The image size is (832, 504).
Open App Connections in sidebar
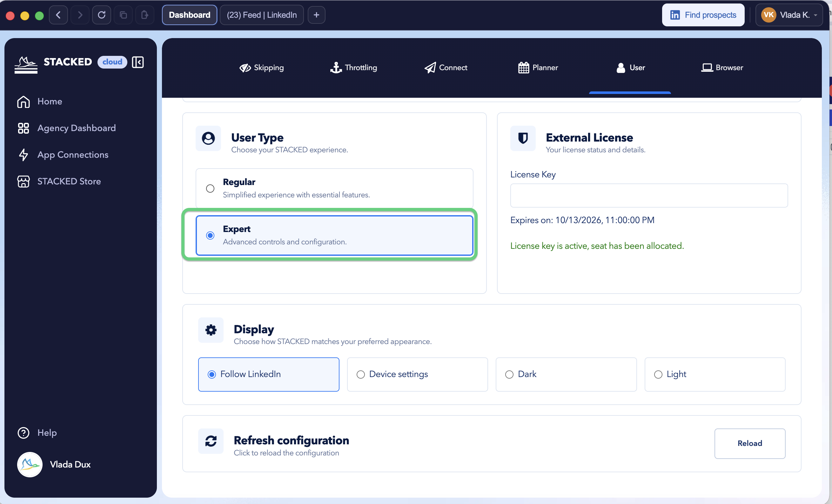(73, 155)
